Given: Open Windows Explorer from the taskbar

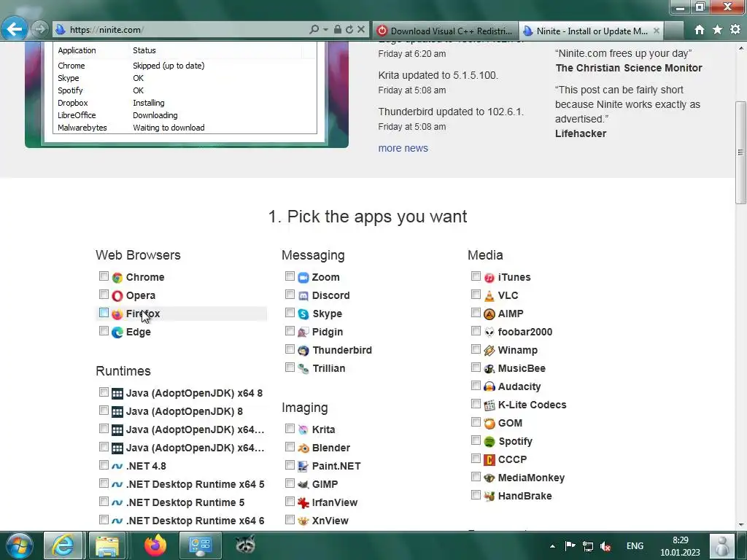Looking at the screenshot, I should [107, 545].
